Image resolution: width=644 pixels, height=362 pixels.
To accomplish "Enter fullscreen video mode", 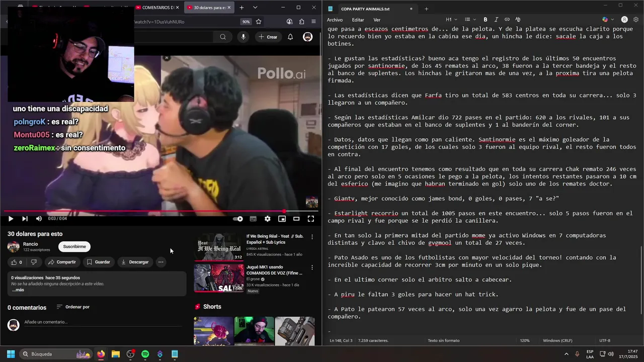I will point(311,219).
